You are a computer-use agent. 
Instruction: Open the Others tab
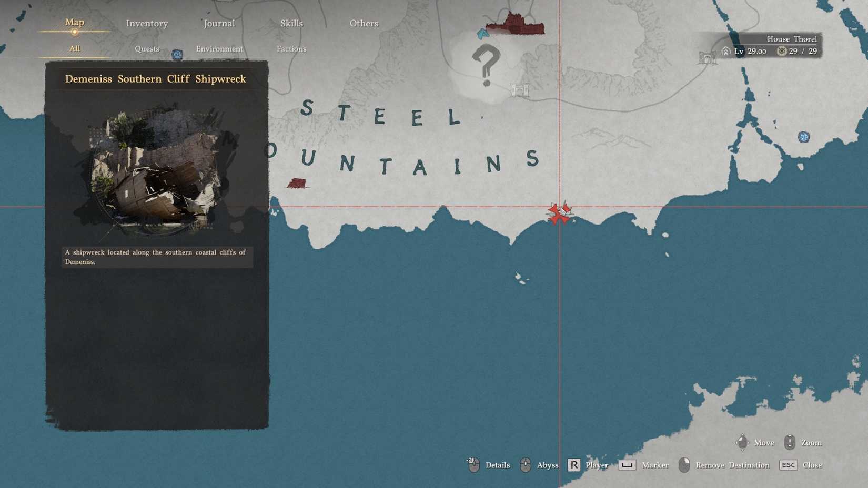364,23
